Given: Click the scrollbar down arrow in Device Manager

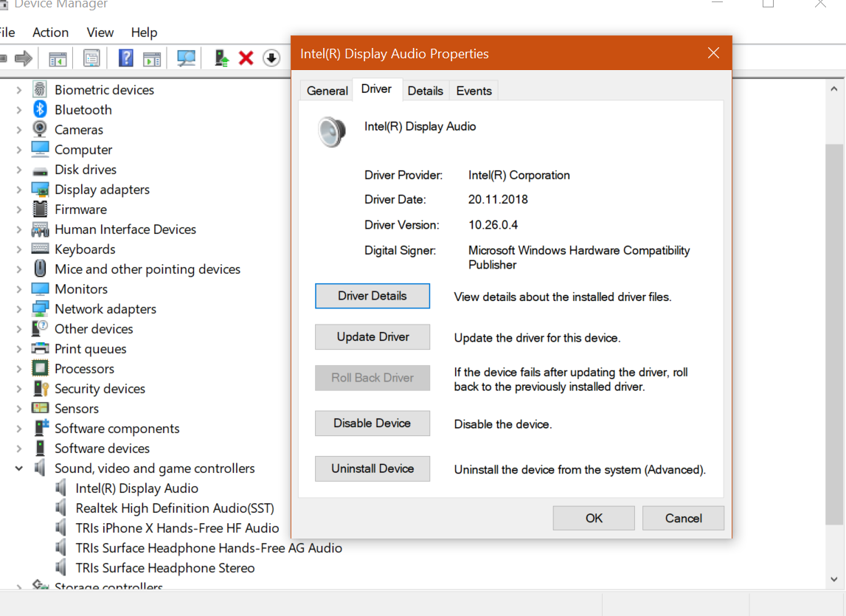Looking at the screenshot, I should click(x=834, y=579).
